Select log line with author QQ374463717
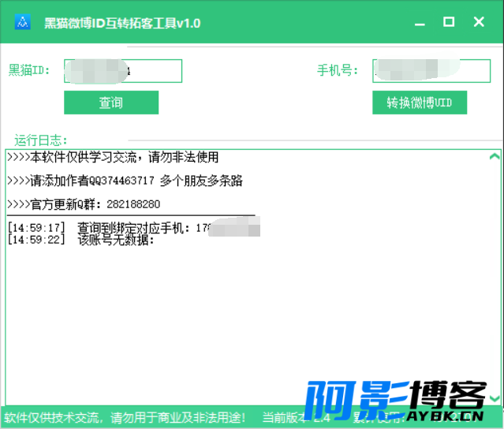Viewport: 504px width, 429px height. point(125,181)
